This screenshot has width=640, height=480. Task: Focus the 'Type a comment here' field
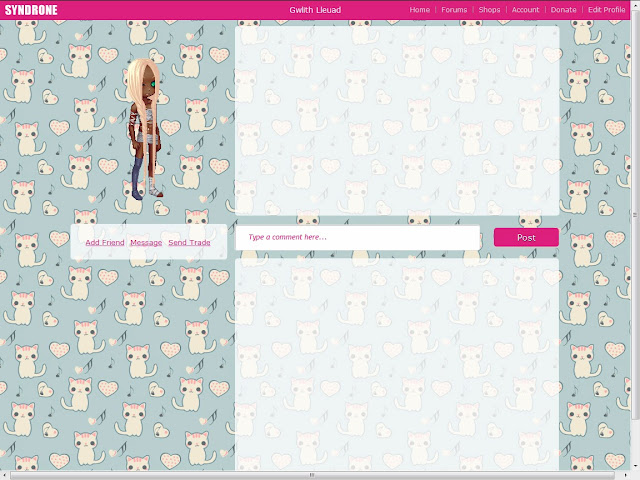pos(358,238)
